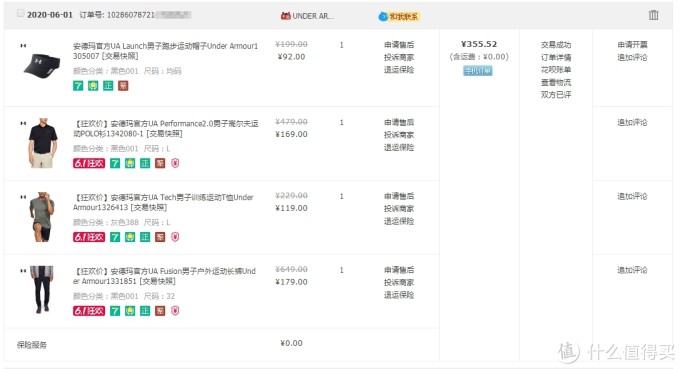Open UA Tech training T-shirt title
The height and width of the screenshot is (369, 680).
point(163,202)
